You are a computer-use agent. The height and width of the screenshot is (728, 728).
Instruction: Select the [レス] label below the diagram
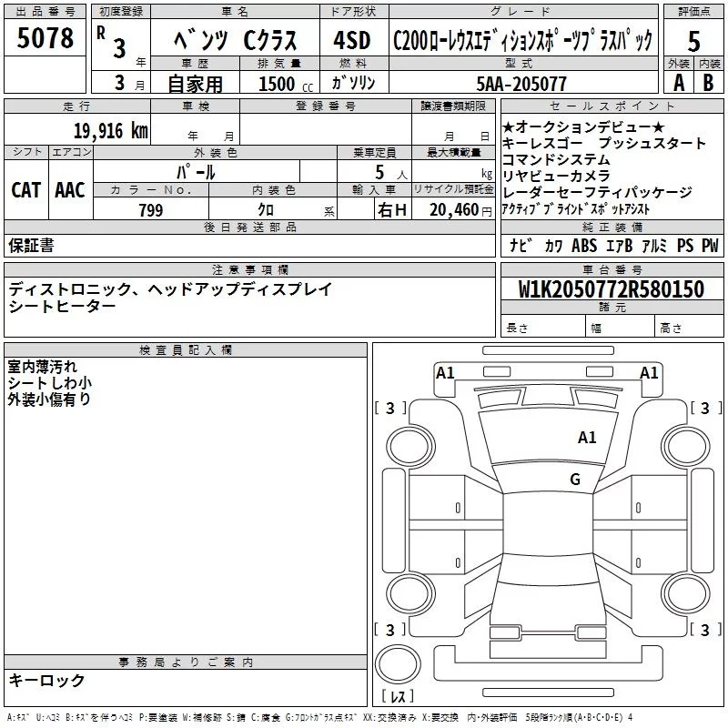398,698
